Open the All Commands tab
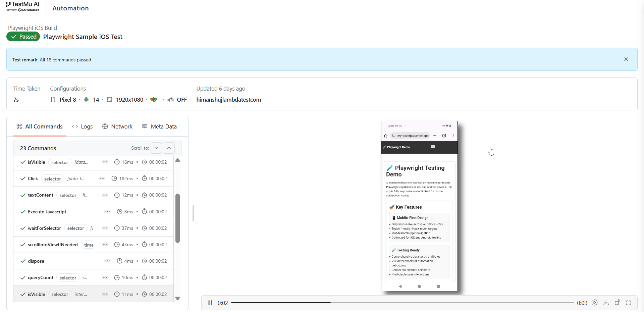This screenshot has width=644, height=312. coord(40,126)
